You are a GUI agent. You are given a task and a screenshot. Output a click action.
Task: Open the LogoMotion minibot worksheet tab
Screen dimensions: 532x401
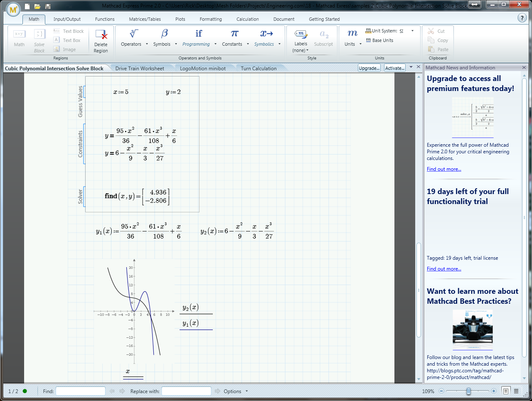[x=203, y=69]
